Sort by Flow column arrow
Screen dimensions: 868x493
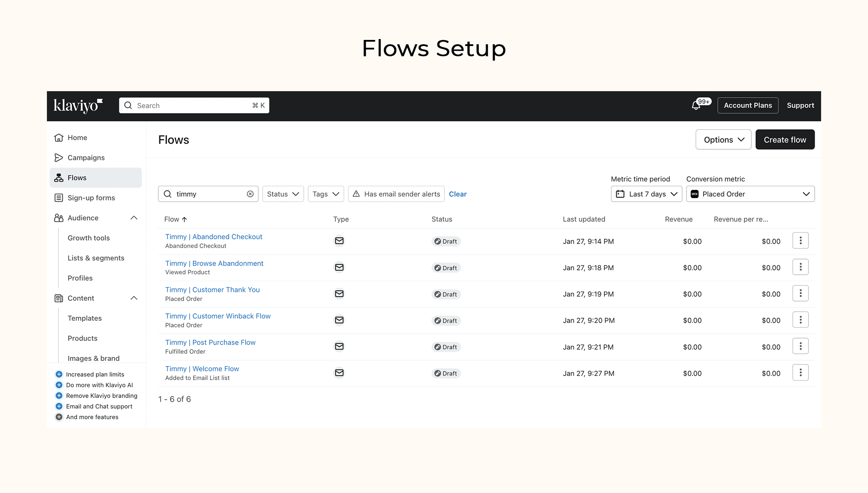[x=184, y=220]
